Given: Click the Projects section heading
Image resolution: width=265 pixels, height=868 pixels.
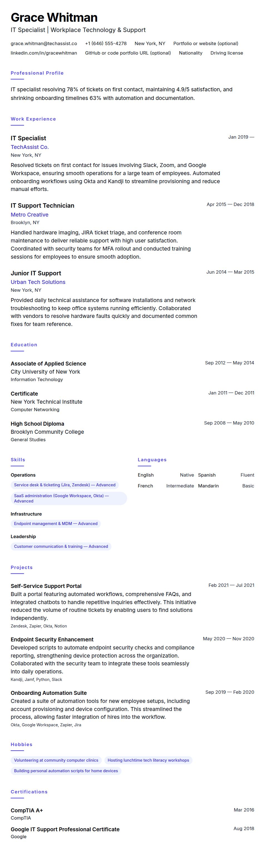Looking at the screenshot, I should pos(21,567).
